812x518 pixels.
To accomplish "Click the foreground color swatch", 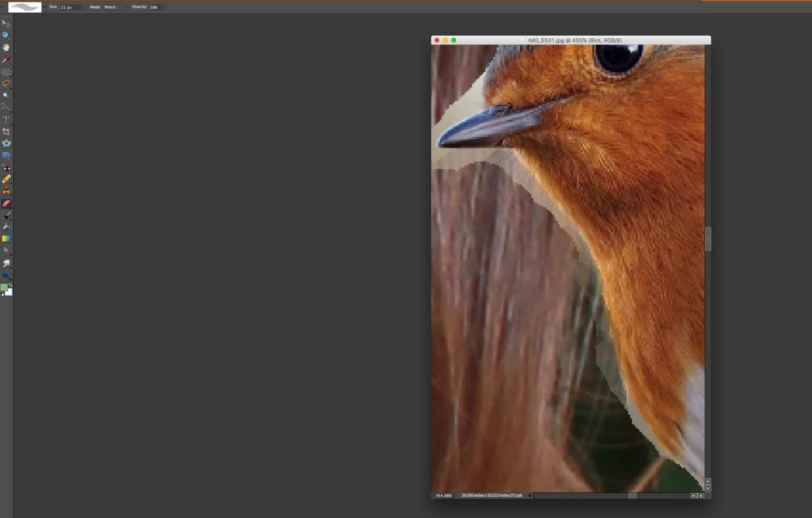I will (5, 286).
